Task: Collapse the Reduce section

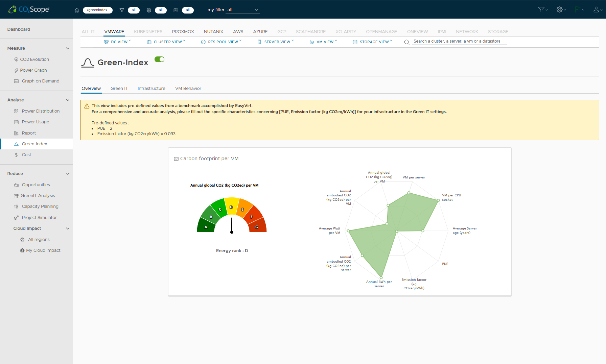Action: 68,174
